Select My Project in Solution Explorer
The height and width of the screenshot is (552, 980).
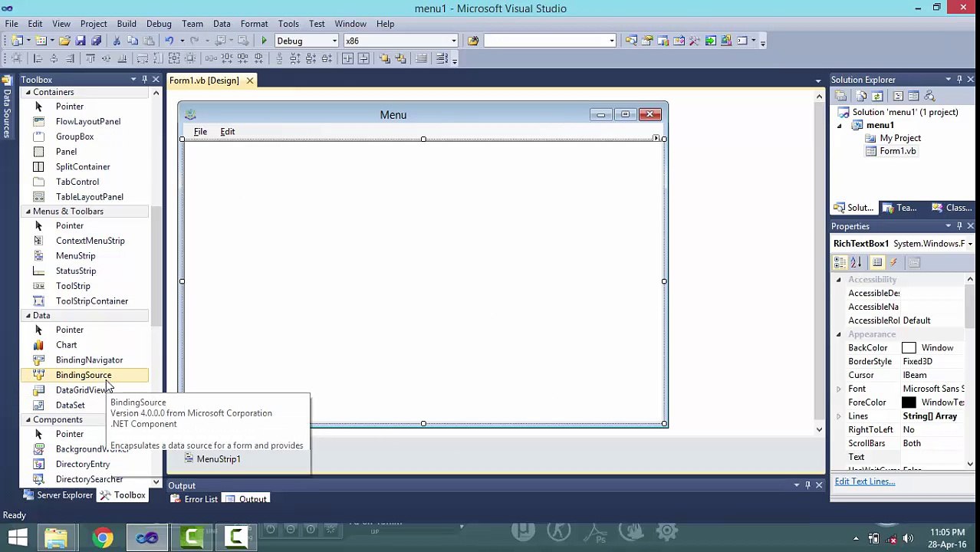(899, 138)
